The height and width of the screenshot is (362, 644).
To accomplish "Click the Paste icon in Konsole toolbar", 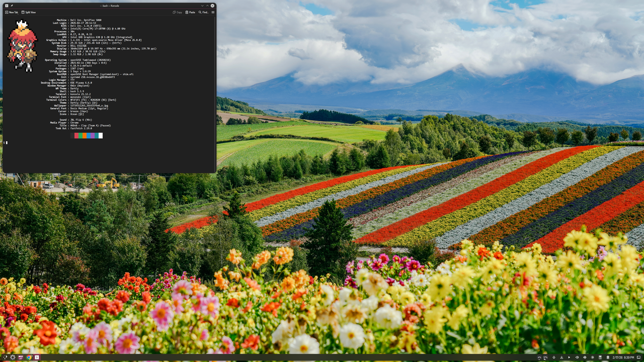I will click(190, 12).
